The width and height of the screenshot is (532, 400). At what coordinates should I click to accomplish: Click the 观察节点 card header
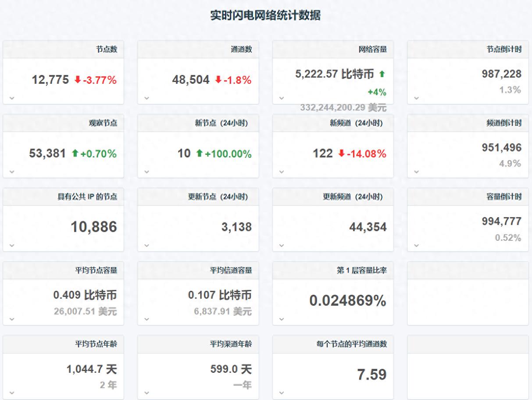coord(63,123)
